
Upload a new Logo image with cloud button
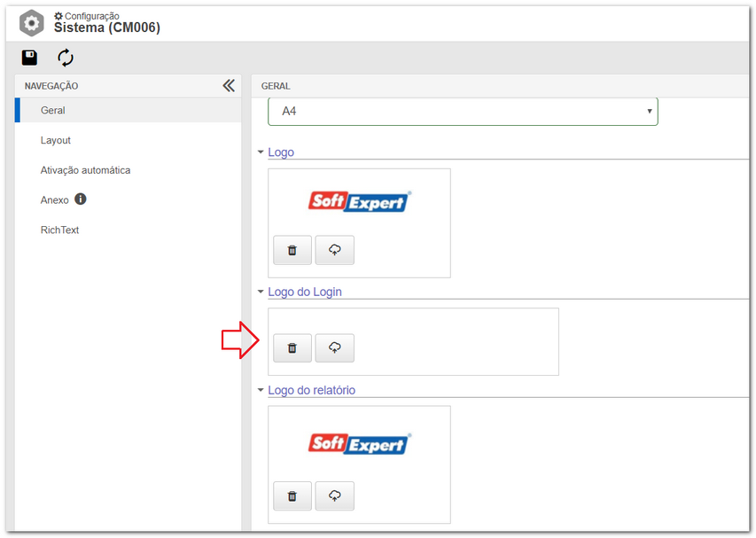(335, 250)
